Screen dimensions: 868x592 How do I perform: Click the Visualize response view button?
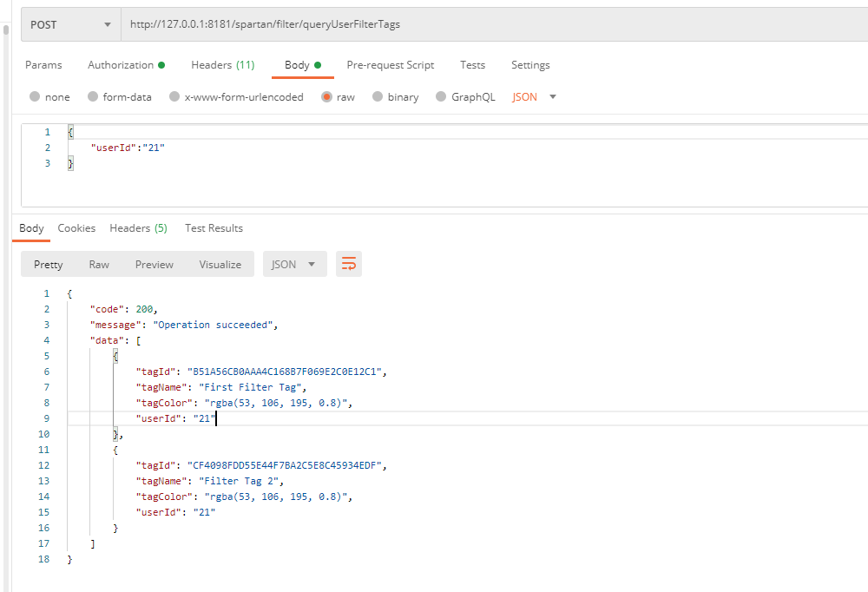pyautogui.click(x=220, y=265)
